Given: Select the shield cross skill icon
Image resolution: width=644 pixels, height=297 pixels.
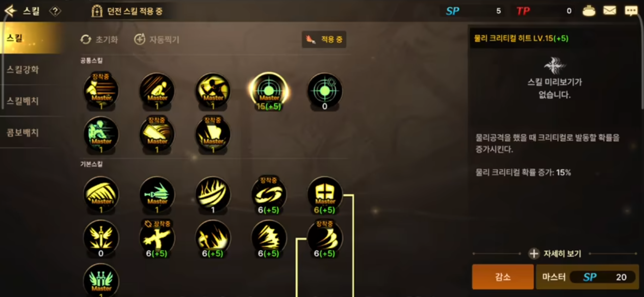Looking at the screenshot, I should [x=325, y=194].
